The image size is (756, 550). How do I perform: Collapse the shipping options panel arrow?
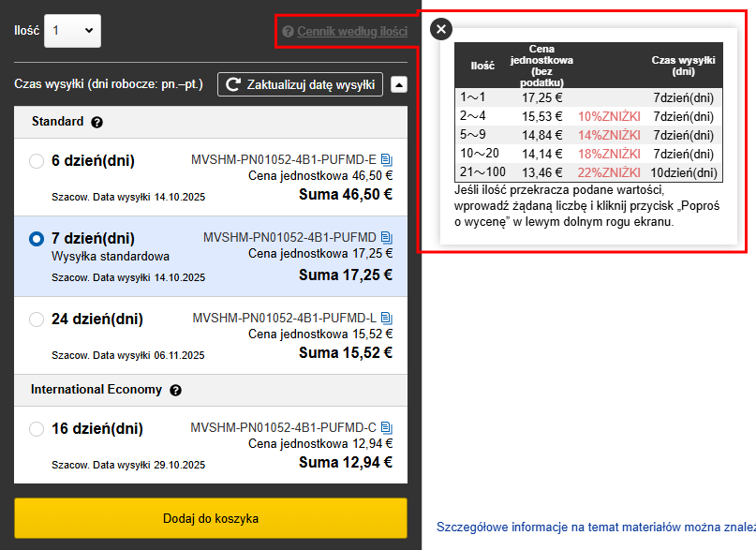(398, 84)
